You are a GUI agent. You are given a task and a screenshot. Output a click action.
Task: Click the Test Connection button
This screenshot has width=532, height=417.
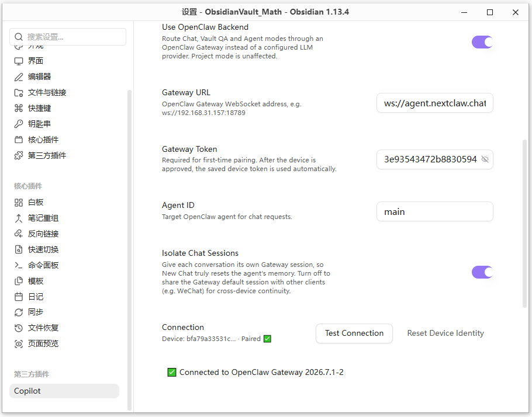tap(354, 333)
